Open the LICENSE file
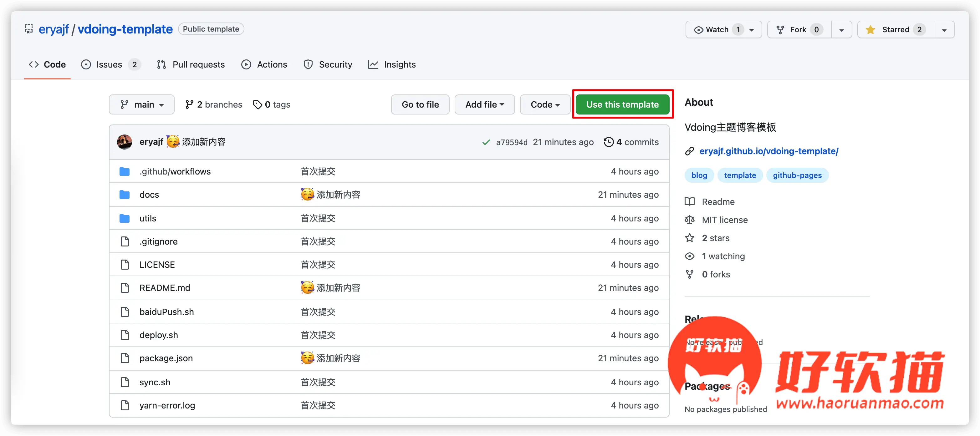The image size is (980, 436). [x=157, y=265]
